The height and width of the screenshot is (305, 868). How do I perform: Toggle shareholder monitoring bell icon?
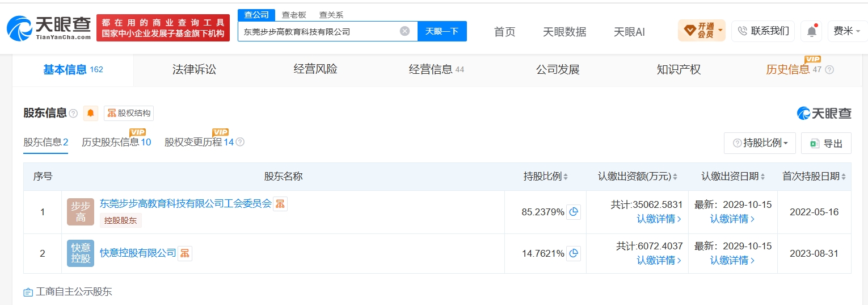[x=91, y=113]
